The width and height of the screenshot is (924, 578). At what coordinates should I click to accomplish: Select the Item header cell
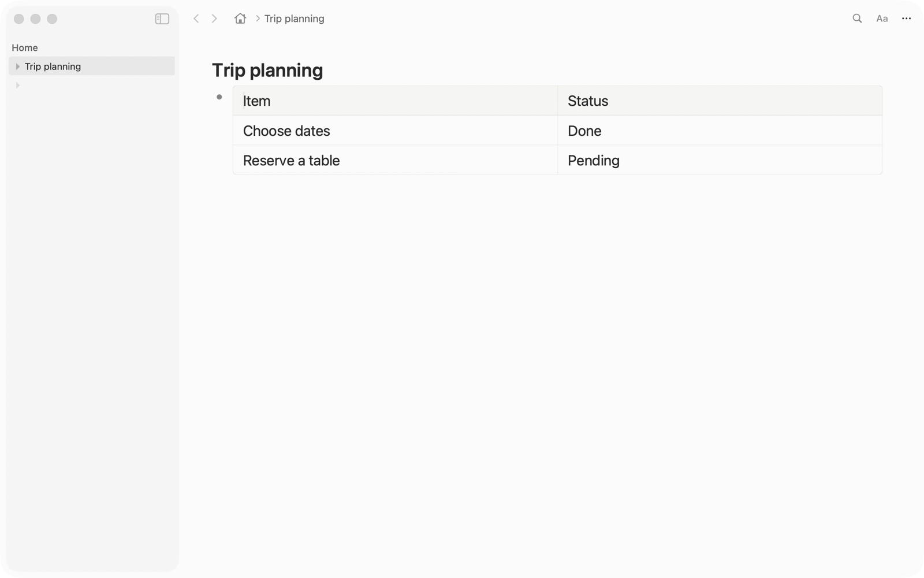pyautogui.click(x=395, y=101)
